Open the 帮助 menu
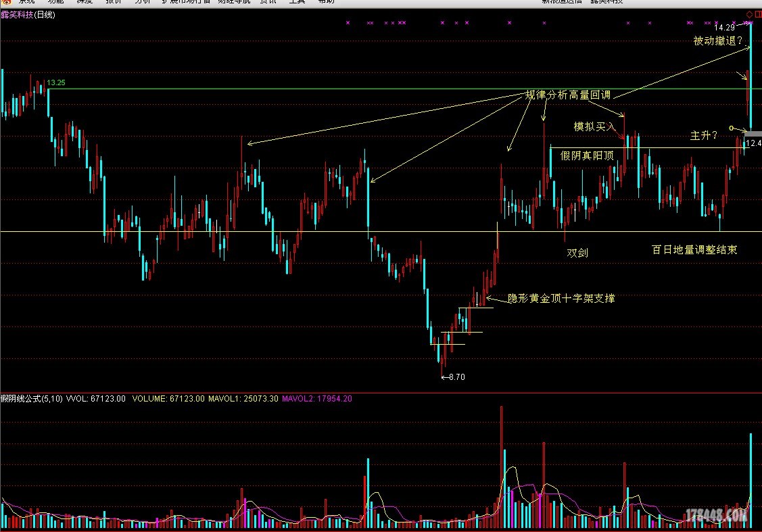The height and width of the screenshot is (532, 762). pos(325,1)
